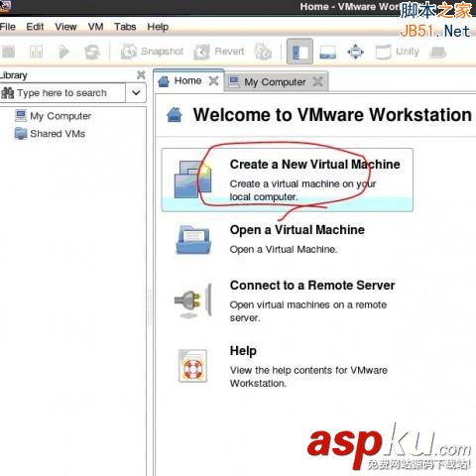Image resolution: width=476 pixels, height=476 pixels.
Task: Close the Library panel
Action: click(141, 75)
